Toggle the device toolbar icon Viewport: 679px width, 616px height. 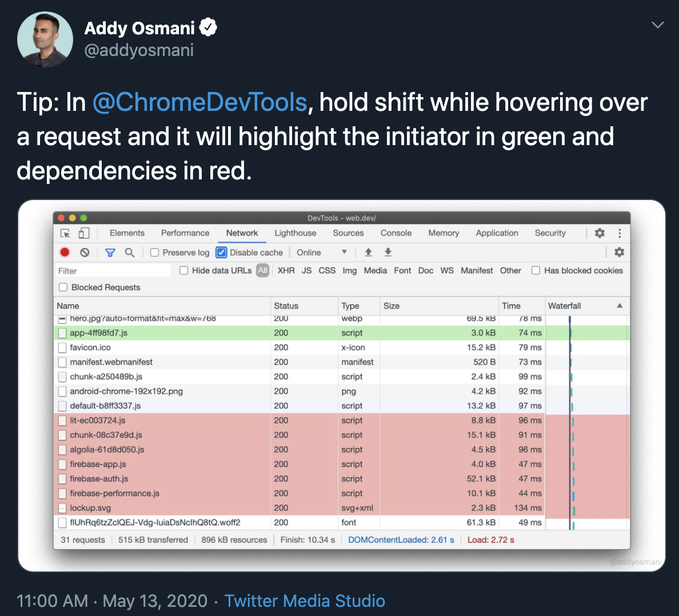click(x=83, y=233)
